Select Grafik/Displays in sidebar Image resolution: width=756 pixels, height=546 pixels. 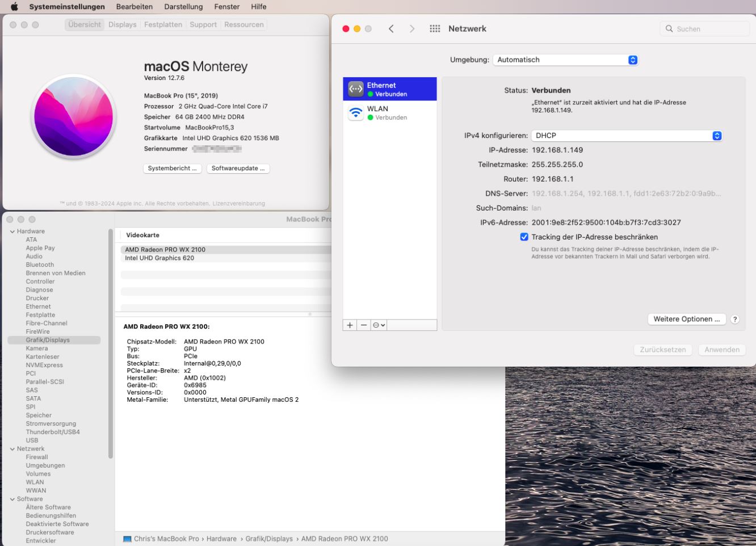click(x=54, y=341)
